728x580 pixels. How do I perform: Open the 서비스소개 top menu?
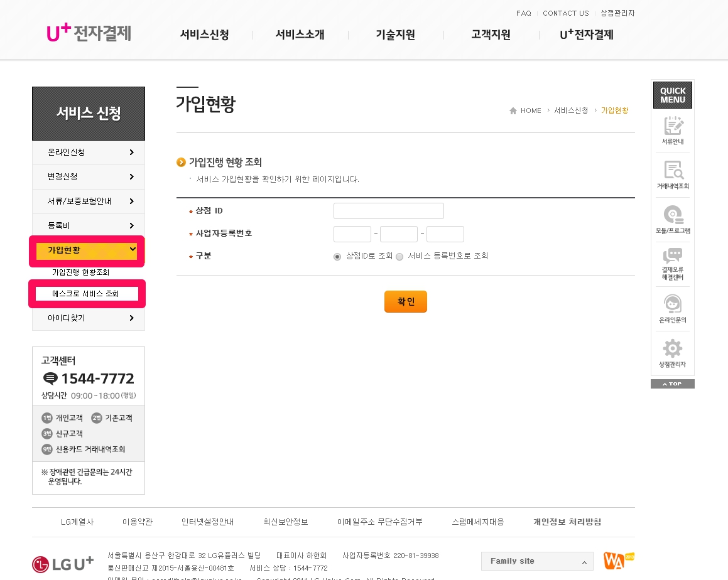coord(300,35)
